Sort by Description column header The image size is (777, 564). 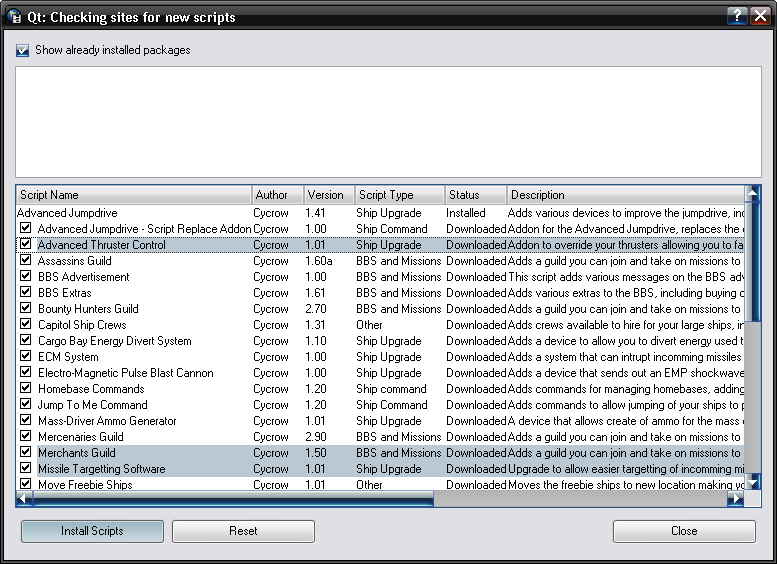point(626,195)
